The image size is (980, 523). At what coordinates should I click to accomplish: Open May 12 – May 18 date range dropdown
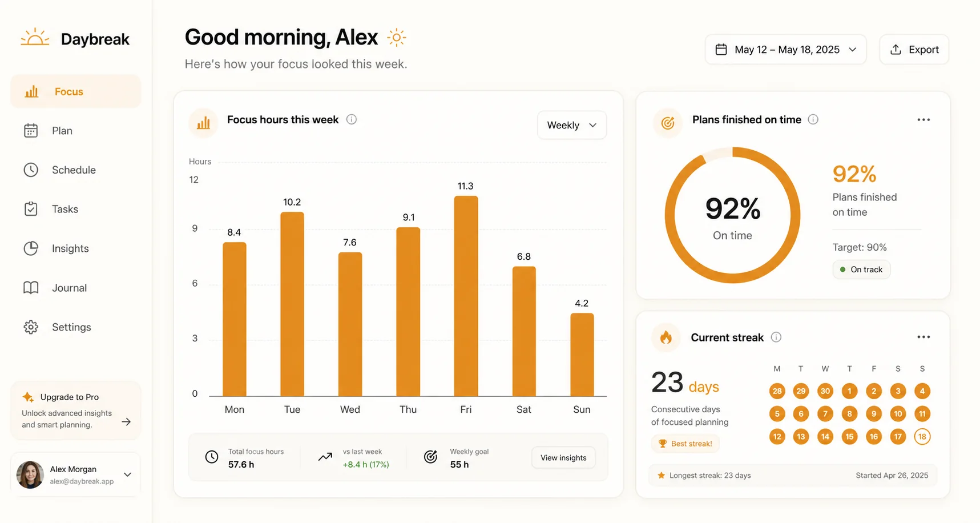[786, 50]
